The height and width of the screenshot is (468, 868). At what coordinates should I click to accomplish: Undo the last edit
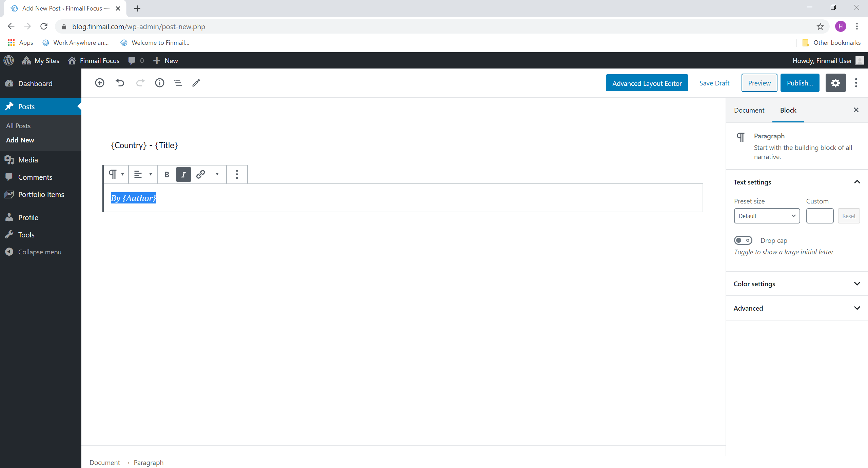[x=120, y=83]
